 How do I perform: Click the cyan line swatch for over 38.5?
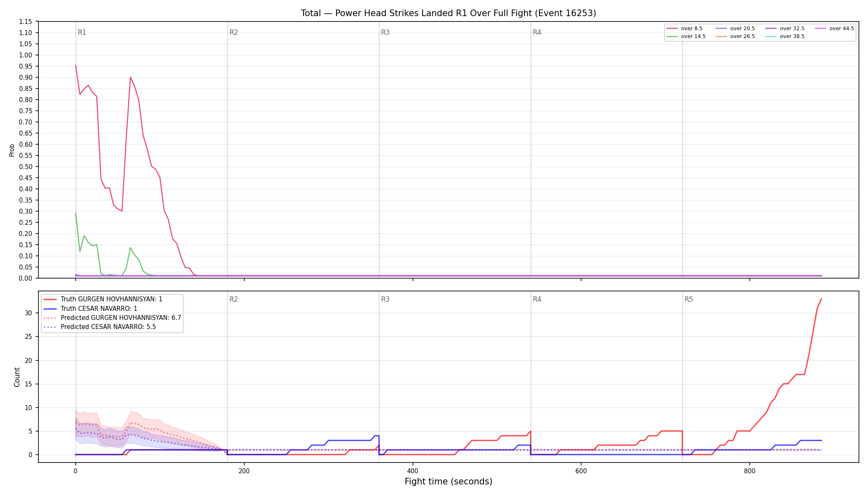(771, 36)
